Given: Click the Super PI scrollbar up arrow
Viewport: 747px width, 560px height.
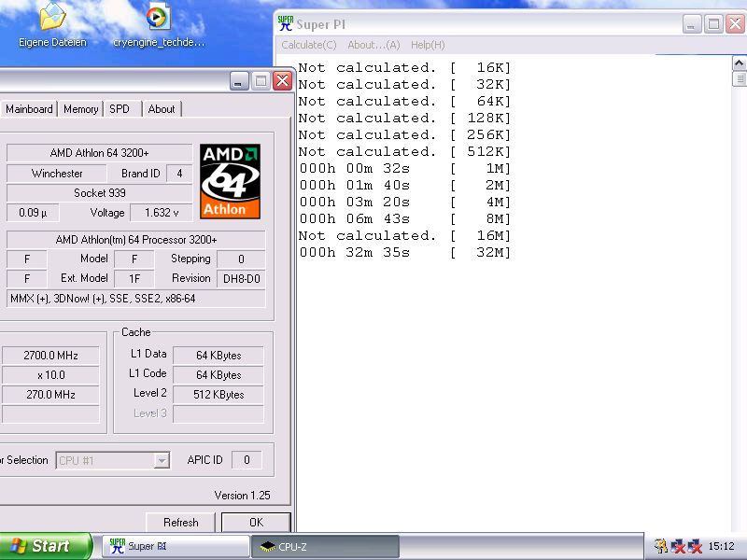Looking at the screenshot, I should coord(739,63).
